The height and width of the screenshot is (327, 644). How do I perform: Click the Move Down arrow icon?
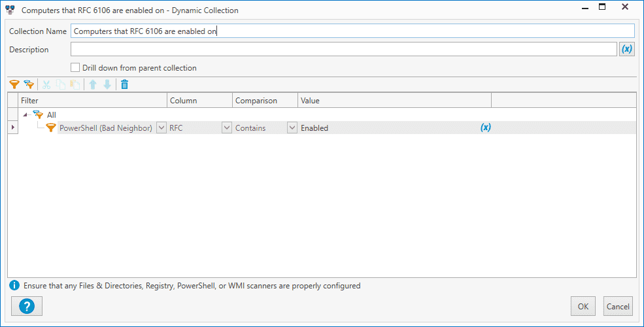[x=107, y=84]
